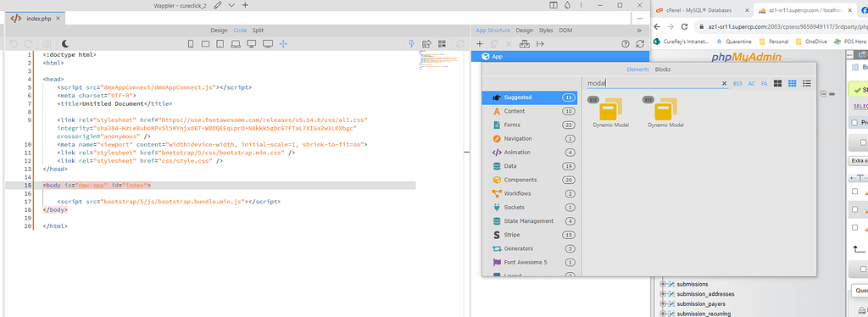The width and height of the screenshot is (868, 317).
Task: Click the blue lightning bolt icon
Action: point(411,44)
